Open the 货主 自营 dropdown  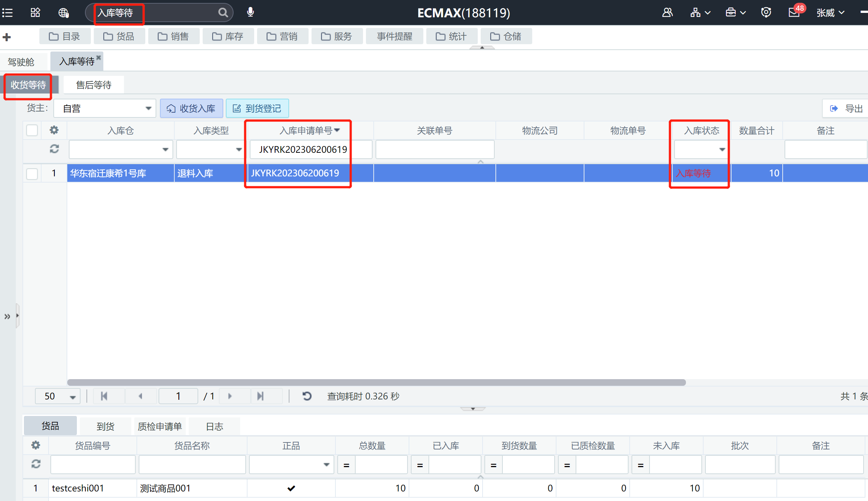click(x=105, y=108)
